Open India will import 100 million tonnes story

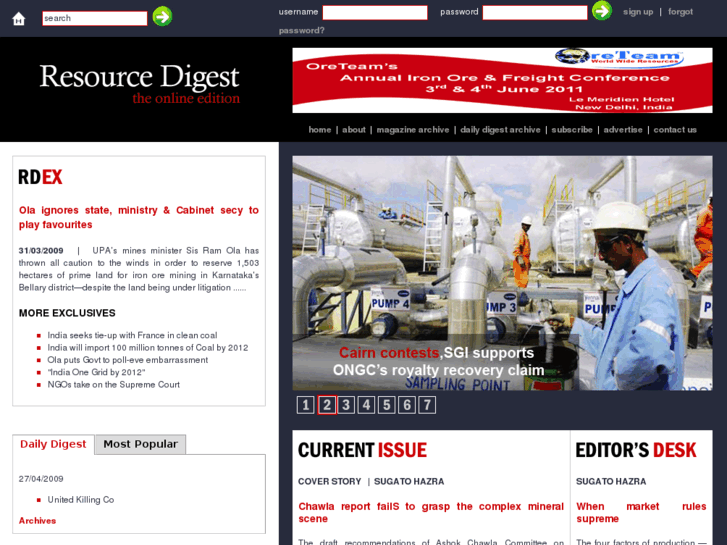(x=147, y=348)
